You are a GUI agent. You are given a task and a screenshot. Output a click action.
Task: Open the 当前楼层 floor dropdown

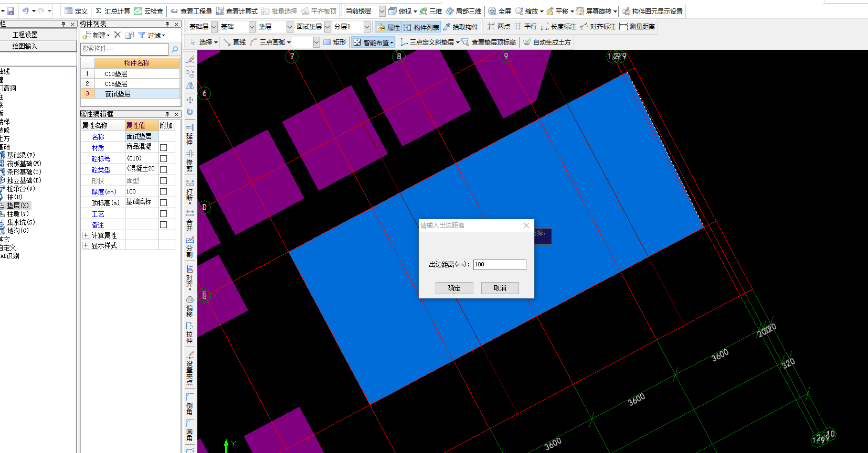(x=382, y=11)
